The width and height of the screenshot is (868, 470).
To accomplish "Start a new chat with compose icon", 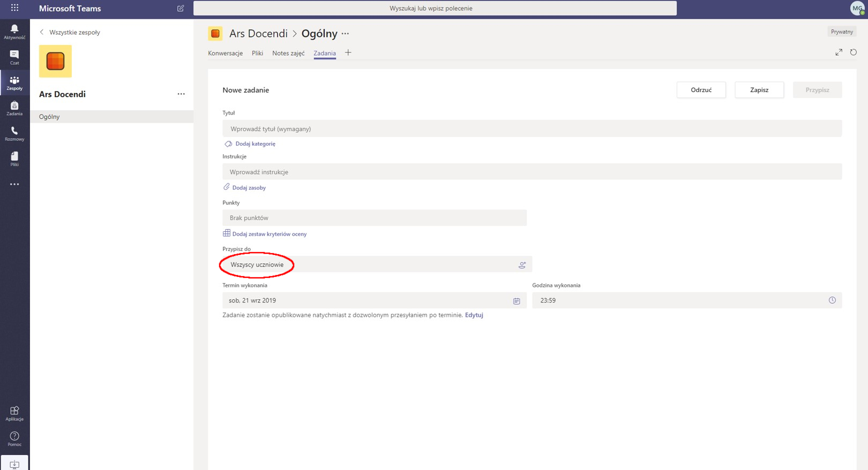I will (x=181, y=9).
